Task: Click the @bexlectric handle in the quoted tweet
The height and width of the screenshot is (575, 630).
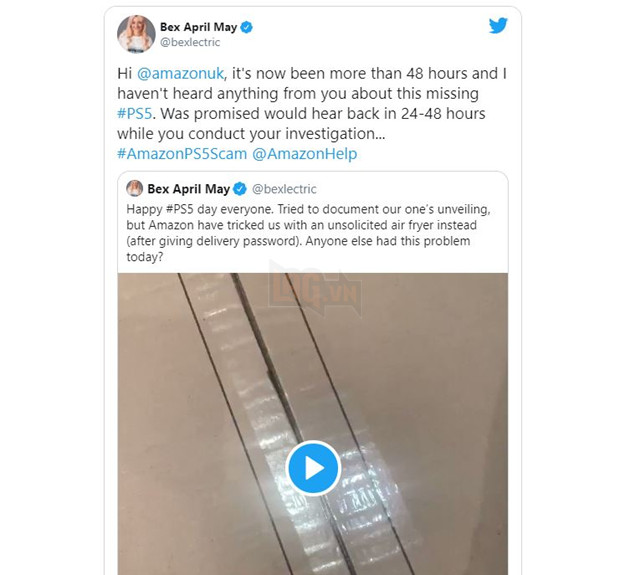Action: tap(284, 189)
